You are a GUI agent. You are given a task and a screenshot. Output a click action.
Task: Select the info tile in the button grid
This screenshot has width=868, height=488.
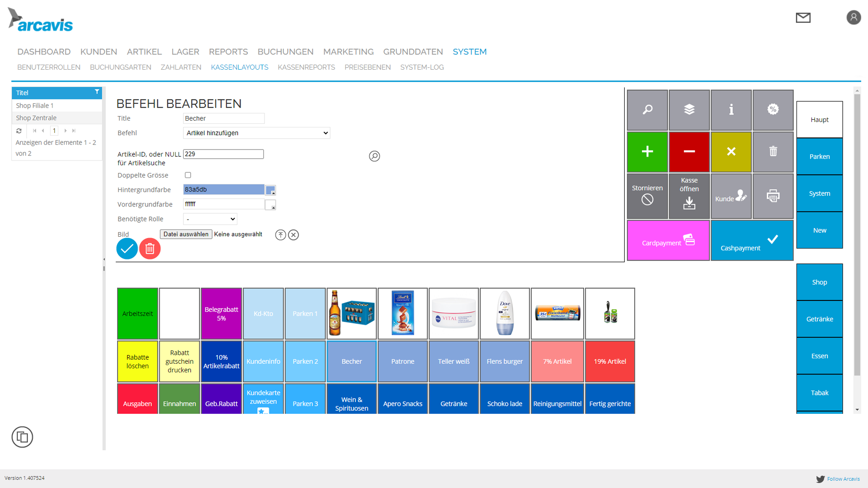click(x=731, y=110)
